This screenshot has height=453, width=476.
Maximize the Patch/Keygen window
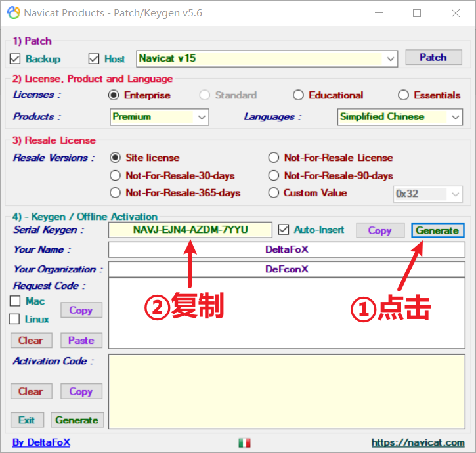pyautogui.click(x=417, y=13)
